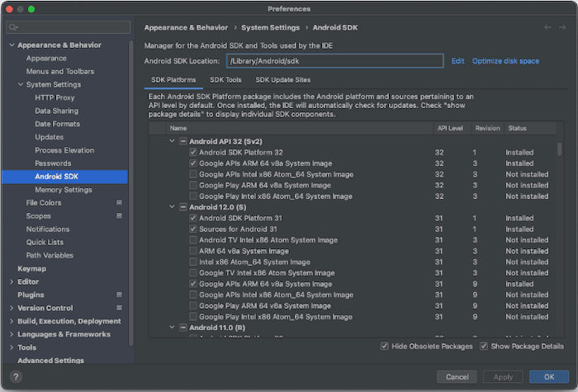Click the group checkbox for Android API 32 (Sv2)
This screenshot has width=578, height=392.
tap(182, 141)
